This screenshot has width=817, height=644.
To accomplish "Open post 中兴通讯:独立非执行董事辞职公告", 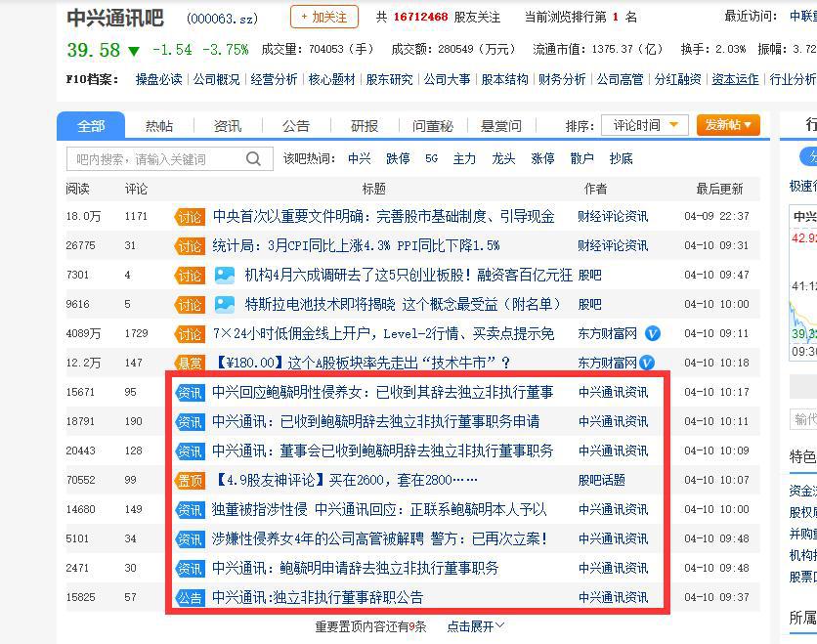I will click(x=318, y=597).
